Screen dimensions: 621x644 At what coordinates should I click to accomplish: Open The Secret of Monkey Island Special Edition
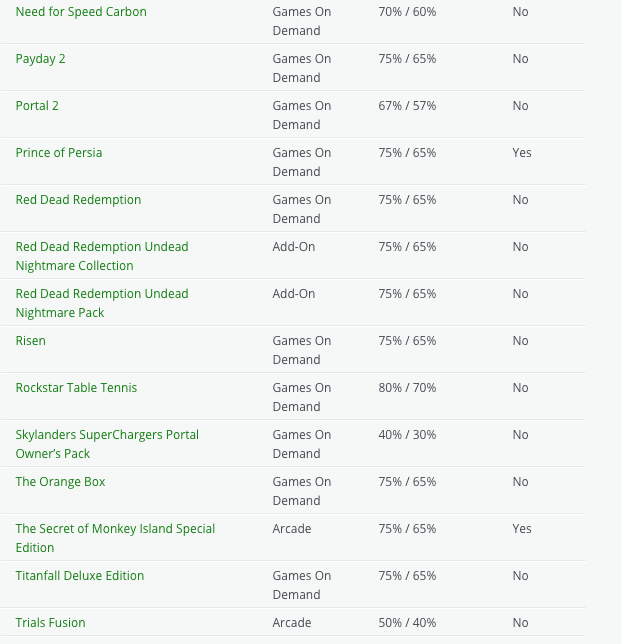115,538
